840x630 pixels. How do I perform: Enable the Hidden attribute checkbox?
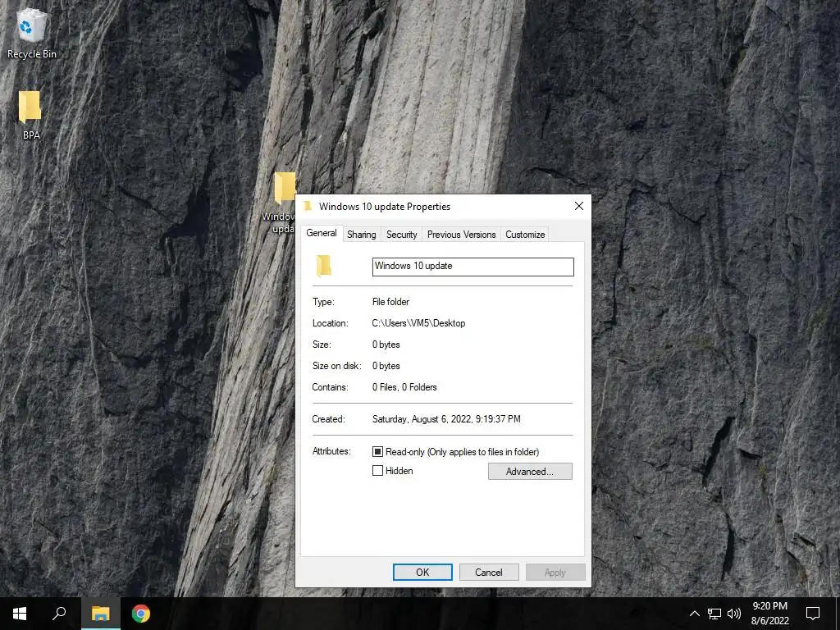(x=377, y=471)
